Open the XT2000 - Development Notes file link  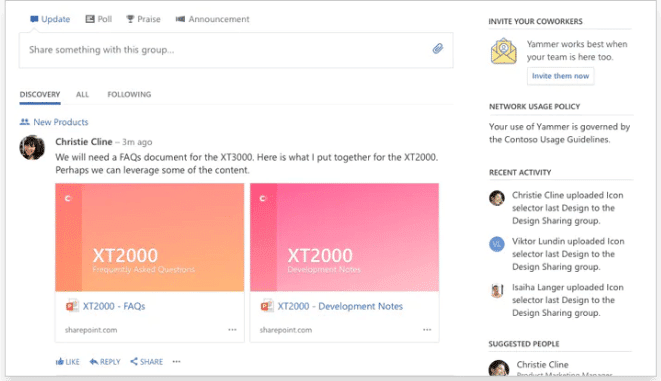click(340, 306)
